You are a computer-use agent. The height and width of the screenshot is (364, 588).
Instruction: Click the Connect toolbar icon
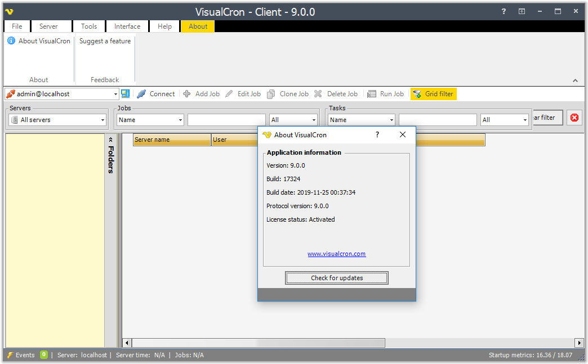[141, 94]
